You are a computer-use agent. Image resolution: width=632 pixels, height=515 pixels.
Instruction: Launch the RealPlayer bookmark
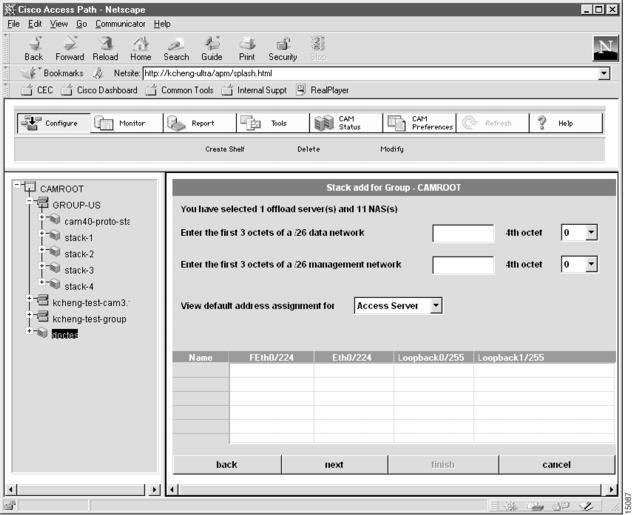coord(323,90)
